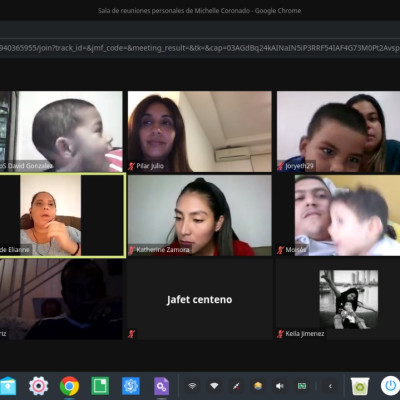Open Google Chrome from the dock
This screenshot has height=400, width=400.
pyautogui.click(x=69, y=386)
